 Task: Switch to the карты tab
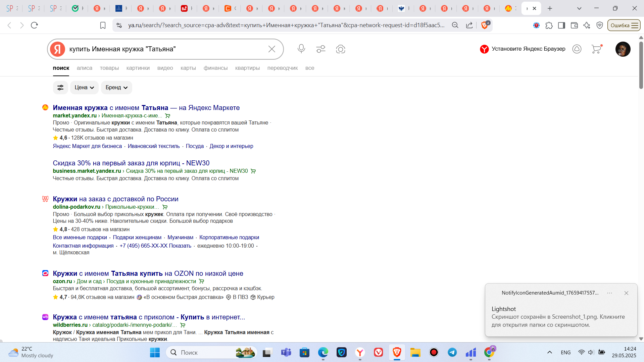coord(188,68)
